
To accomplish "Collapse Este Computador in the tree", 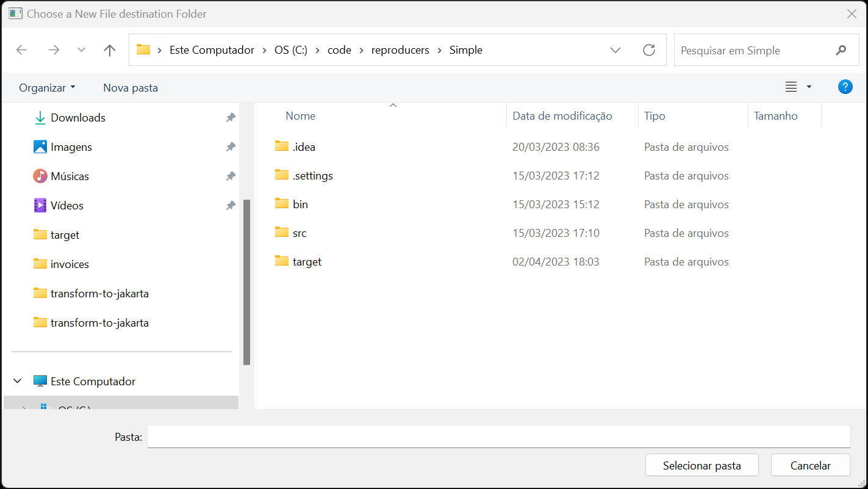I will coord(17,381).
